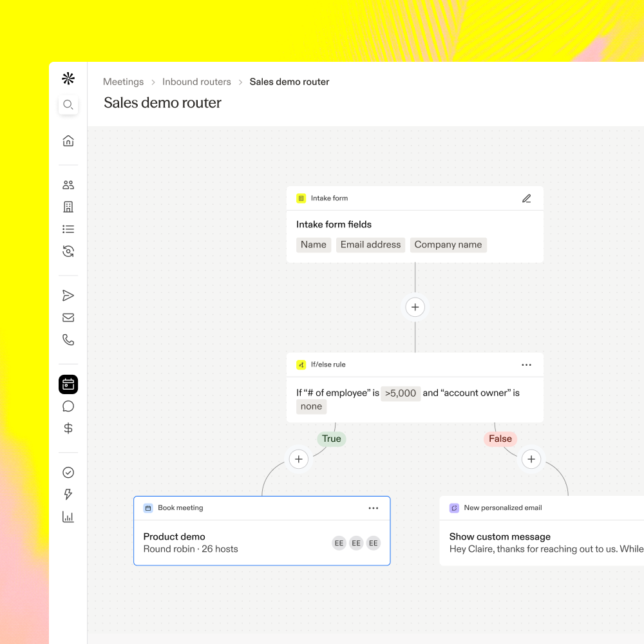The height and width of the screenshot is (644, 644).
Task: Click the Book meeting calendar icon
Action: [148, 508]
